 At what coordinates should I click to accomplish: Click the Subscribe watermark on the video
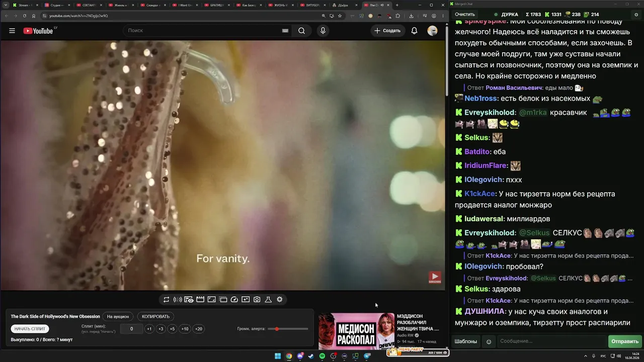click(435, 277)
